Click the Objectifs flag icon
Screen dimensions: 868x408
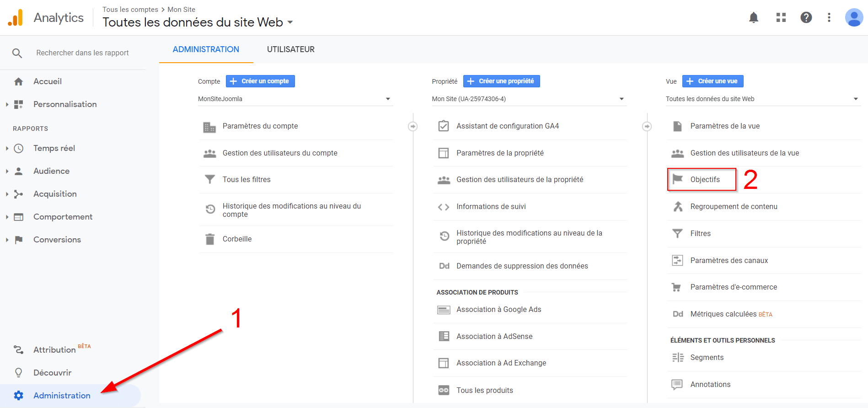click(x=678, y=179)
